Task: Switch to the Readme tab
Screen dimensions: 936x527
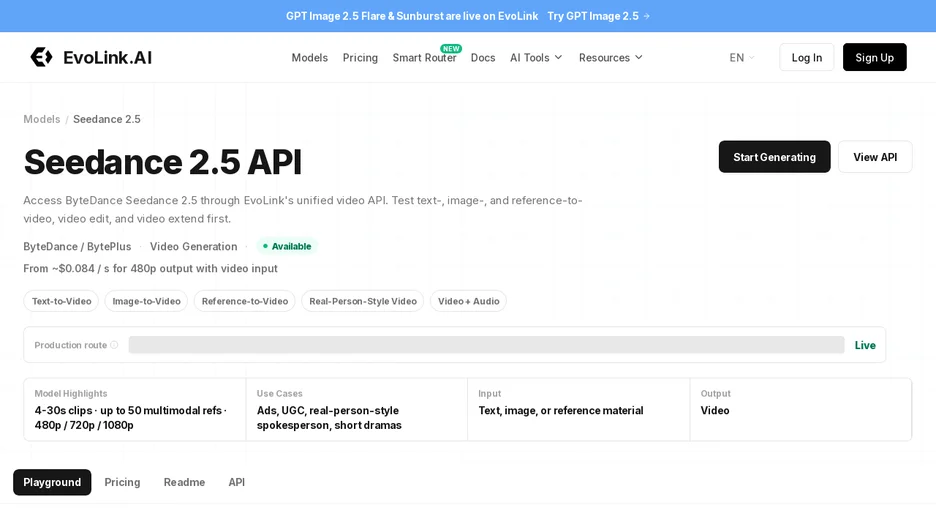Action: [184, 482]
